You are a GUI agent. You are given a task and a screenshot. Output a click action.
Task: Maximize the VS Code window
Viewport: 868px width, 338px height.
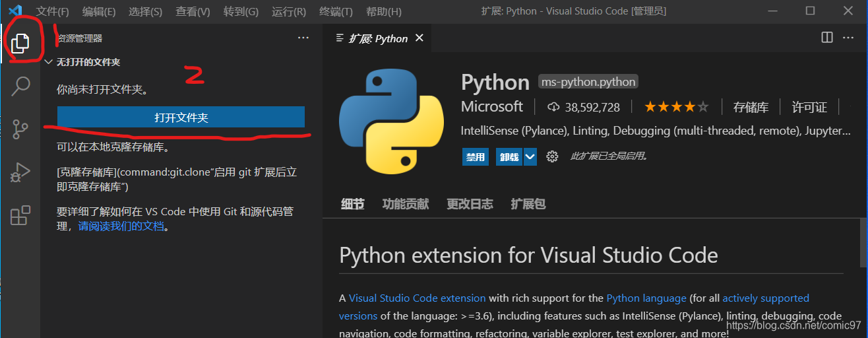coord(811,11)
